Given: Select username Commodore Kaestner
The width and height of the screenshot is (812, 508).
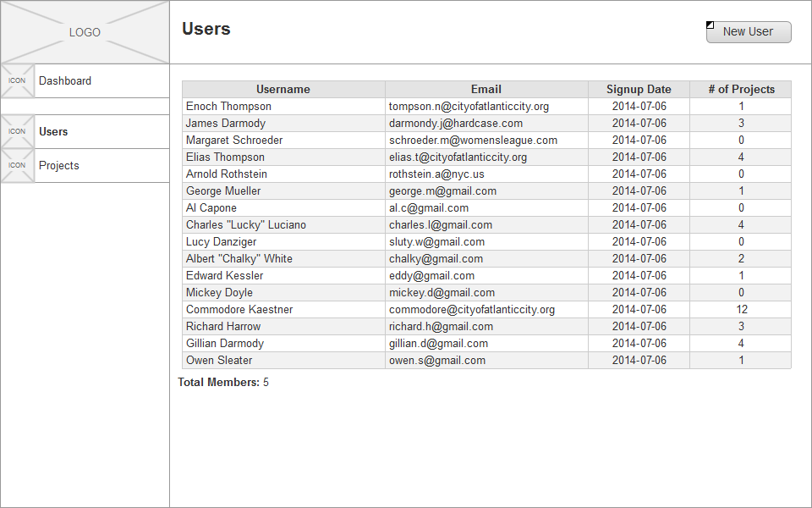Looking at the screenshot, I should (239, 310).
